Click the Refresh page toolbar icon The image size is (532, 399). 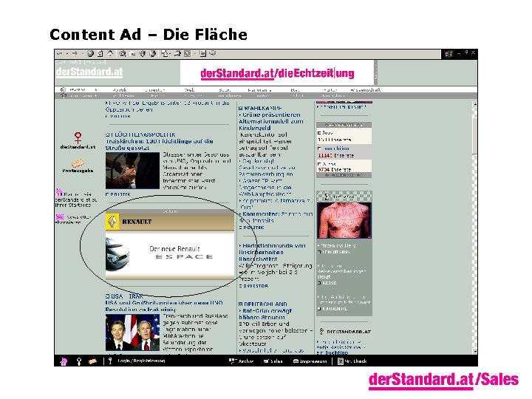100,54
